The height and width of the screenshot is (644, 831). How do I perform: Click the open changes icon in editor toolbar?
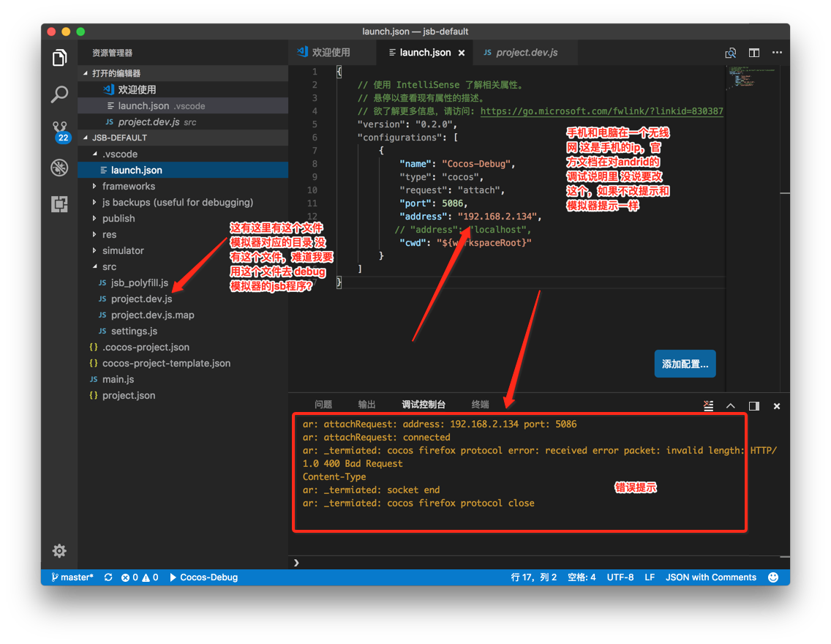pyautogui.click(x=730, y=53)
